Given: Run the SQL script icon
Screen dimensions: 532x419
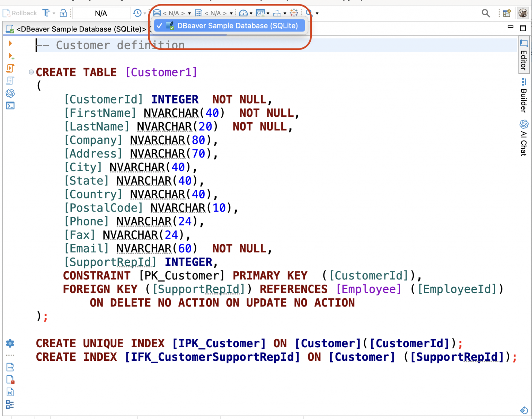Looking at the screenshot, I should click(x=10, y=68).
